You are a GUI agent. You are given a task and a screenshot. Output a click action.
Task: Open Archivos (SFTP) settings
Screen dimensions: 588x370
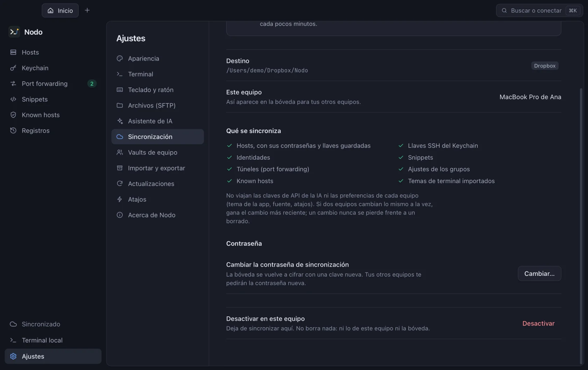(157, 105)
